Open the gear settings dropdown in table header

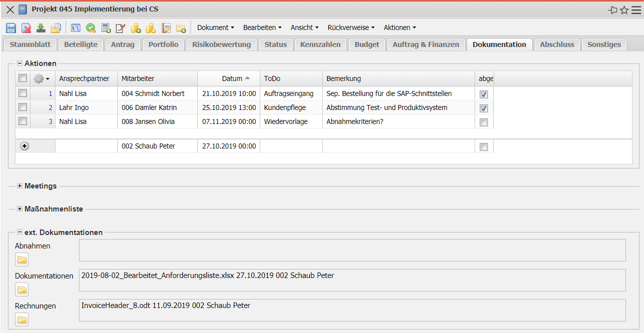point(41,78)
